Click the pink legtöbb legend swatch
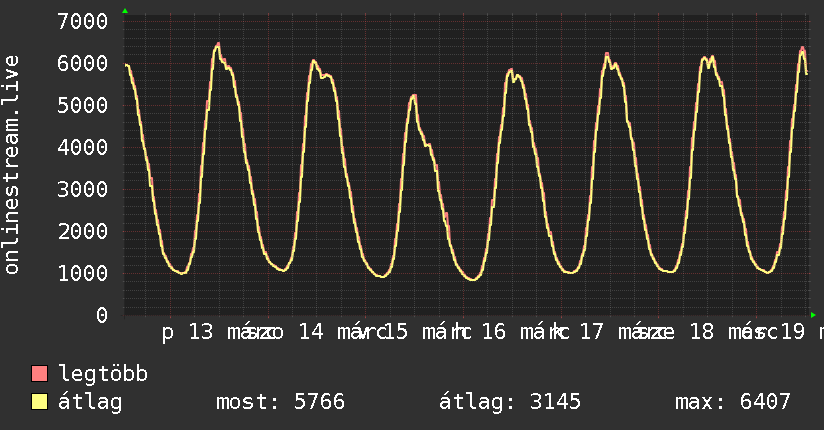The image size is (824, 430). pos(40,374)
